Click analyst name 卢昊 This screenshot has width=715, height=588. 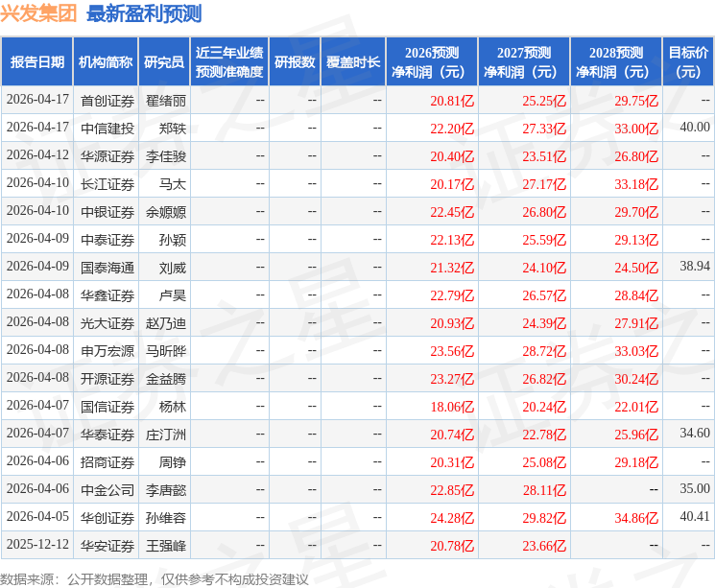point(173,295)
